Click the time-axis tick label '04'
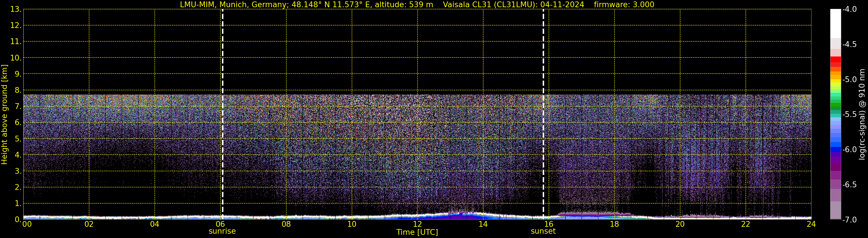This screenshot has height=238, width=868. coord(155,224)
